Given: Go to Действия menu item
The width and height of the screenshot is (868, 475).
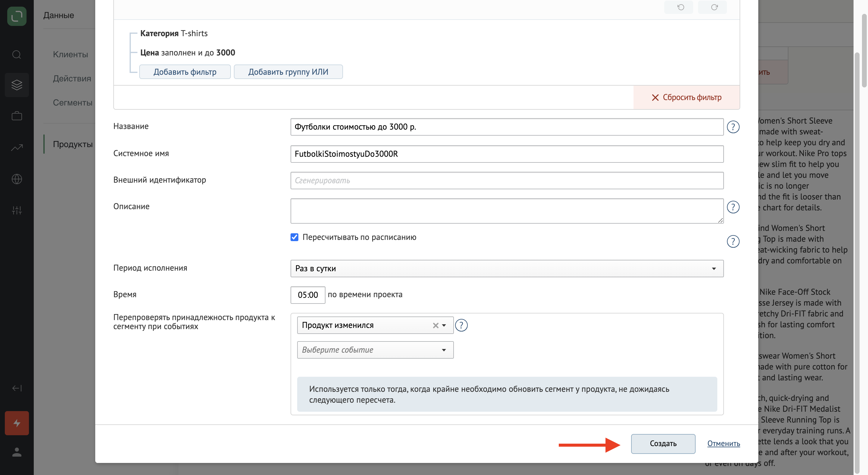Looking at the screenshot, I should pos(72,78).
